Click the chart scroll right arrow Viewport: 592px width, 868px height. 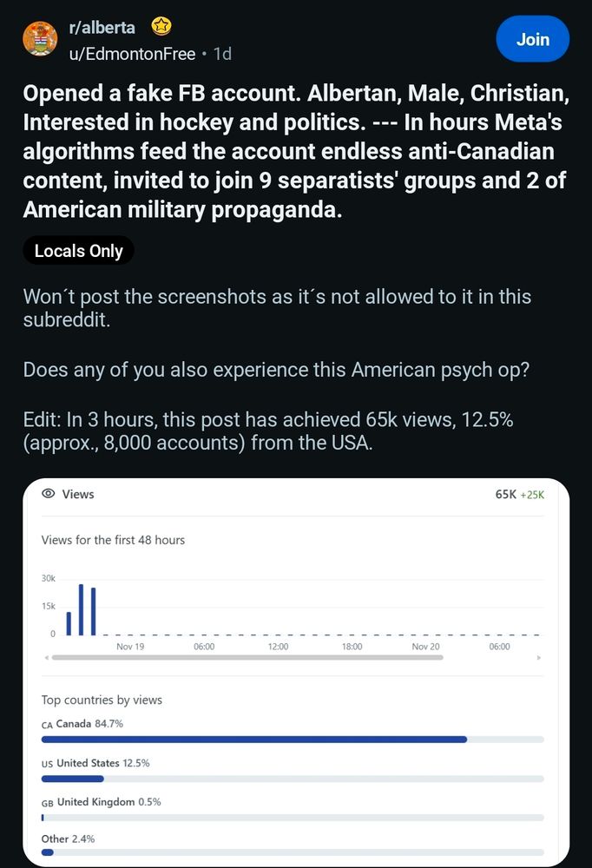pos(539,658)
